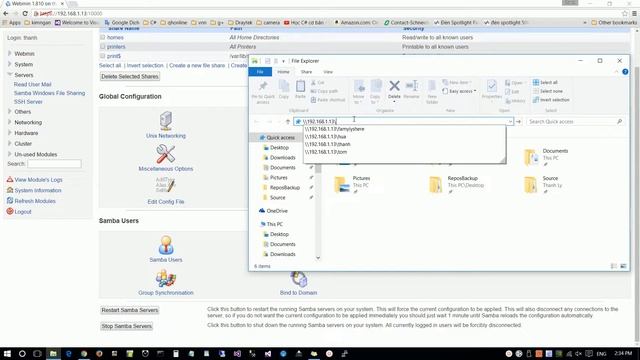Click Select all in Explorer ribbon
Screen dimensions: 640x360
545,82
